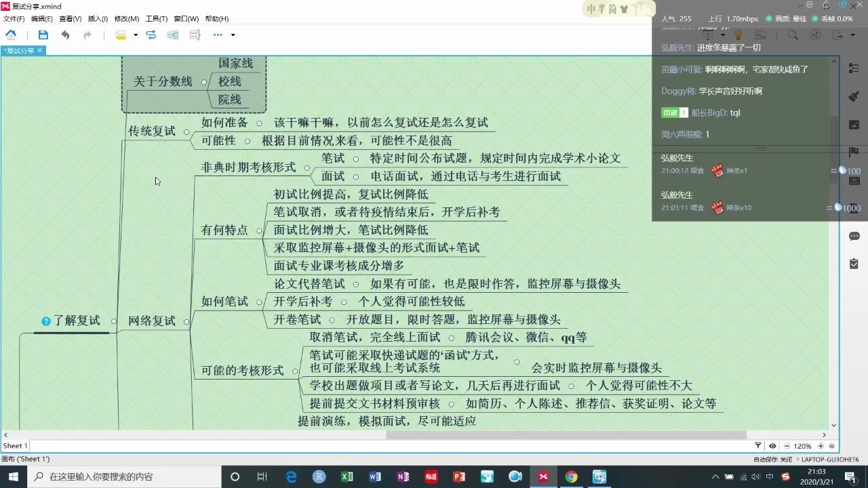
Task: Click the 120% zoom level indicator
Action: point(802,446)
